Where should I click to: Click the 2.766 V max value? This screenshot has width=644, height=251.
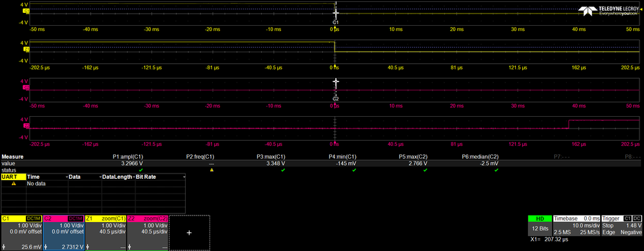coord(418,163)
